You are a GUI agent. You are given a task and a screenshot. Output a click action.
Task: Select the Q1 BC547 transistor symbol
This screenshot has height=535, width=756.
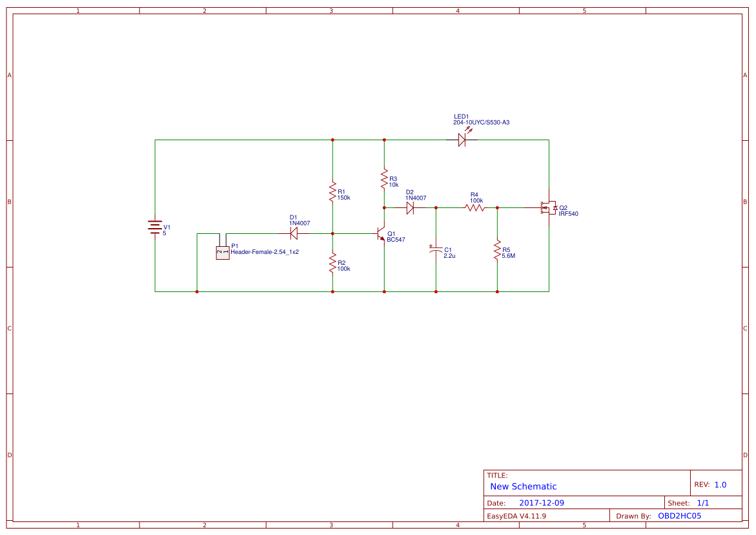381,235
